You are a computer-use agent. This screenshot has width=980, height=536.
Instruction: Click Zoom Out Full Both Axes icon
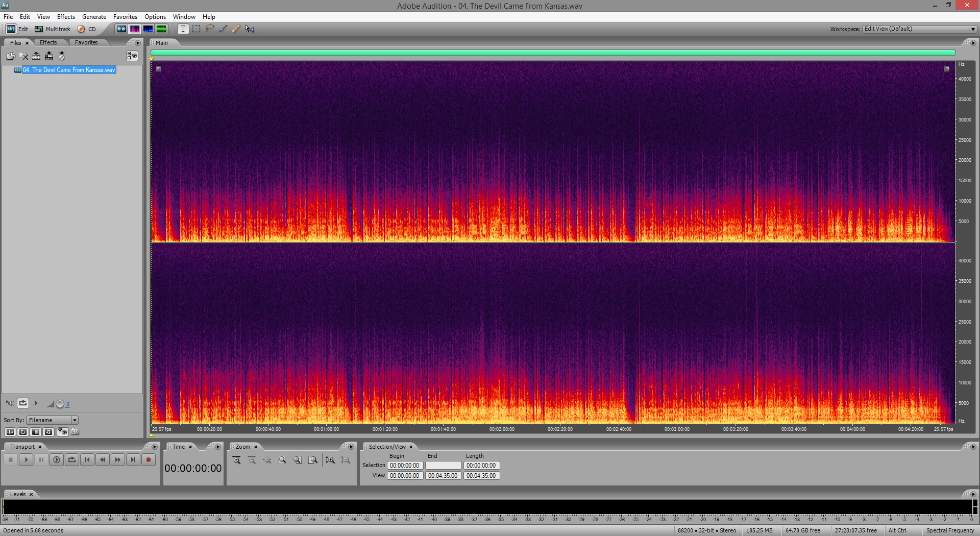click(x=267, y=460)
